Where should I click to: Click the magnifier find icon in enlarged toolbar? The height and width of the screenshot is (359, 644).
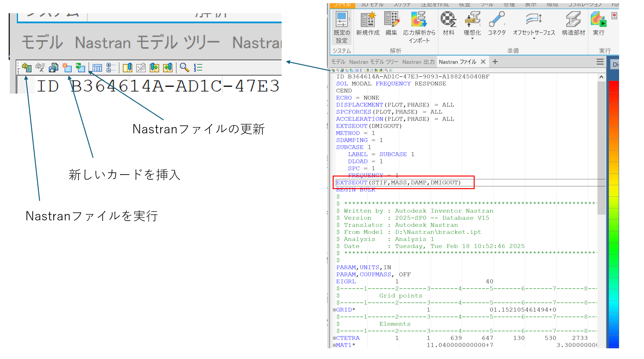(x=184, y=67)
